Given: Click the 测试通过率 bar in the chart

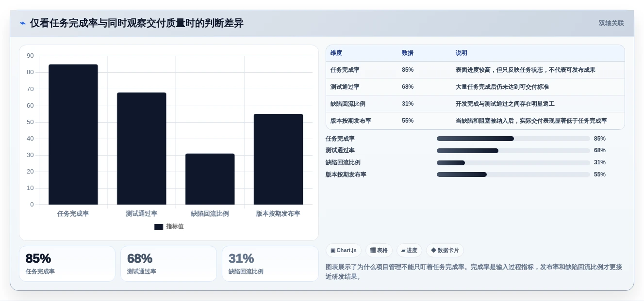Looking at the screenshot, I should (142, 148).
